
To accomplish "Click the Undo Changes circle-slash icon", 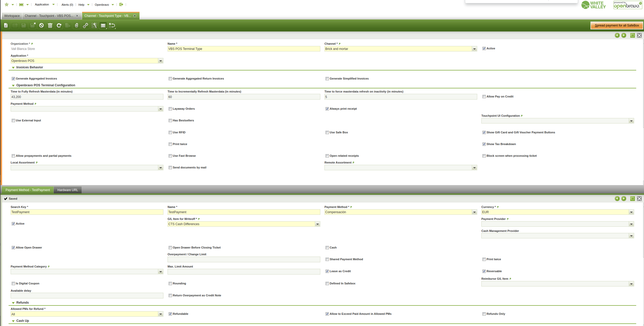I will [x=41, y=25].
